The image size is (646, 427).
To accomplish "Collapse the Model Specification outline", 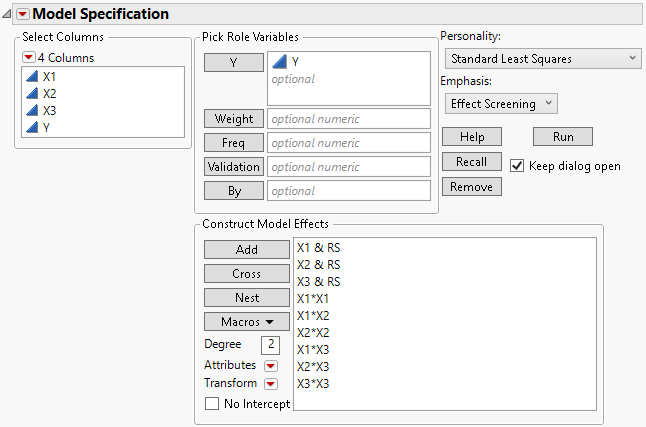I will [x=7, y=14].
